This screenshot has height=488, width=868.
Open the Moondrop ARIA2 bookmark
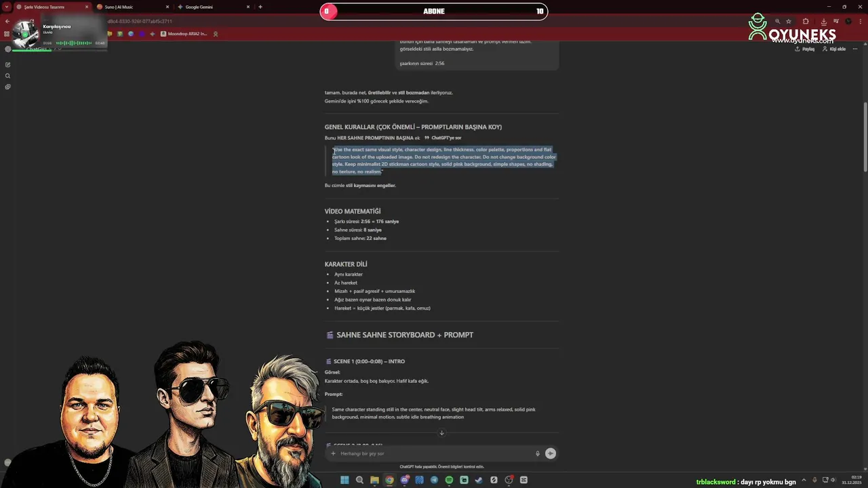pos(184,34)
